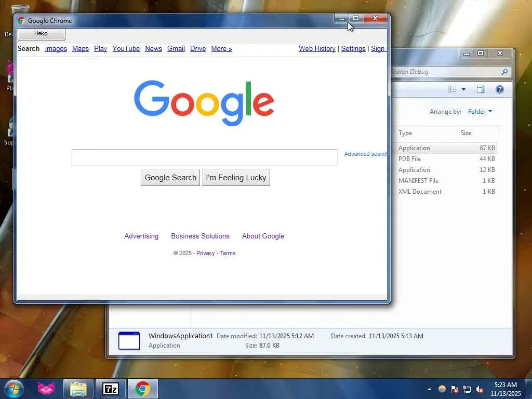Expand the More » menu link
The width and height of the screenshot is (532, 399).
click(x=221, y=48)
